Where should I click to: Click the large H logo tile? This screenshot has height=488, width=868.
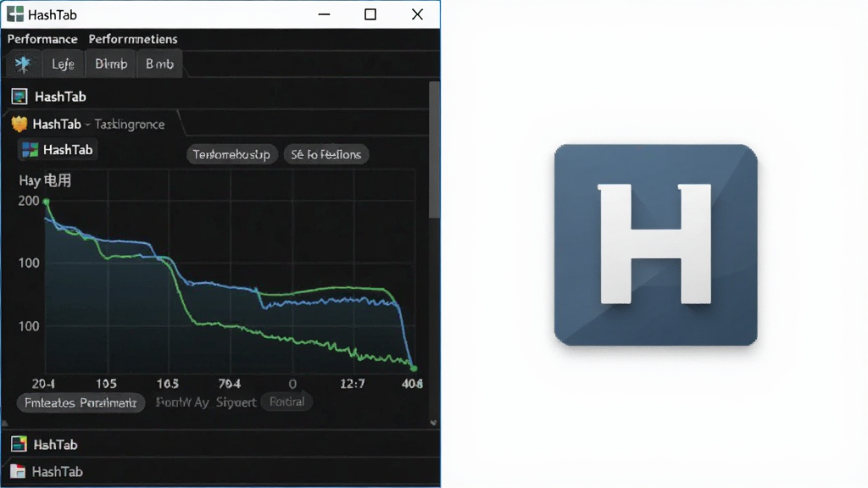(x=656, y=245)
